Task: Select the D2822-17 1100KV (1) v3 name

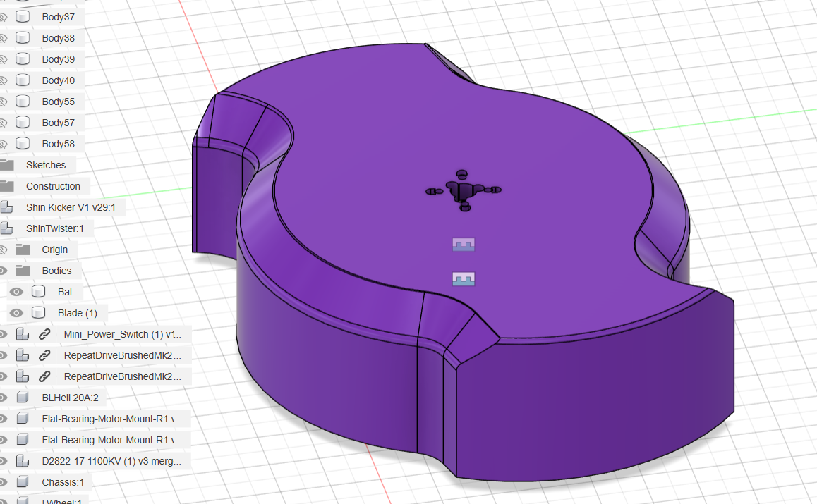Action: tap(111, 461)
